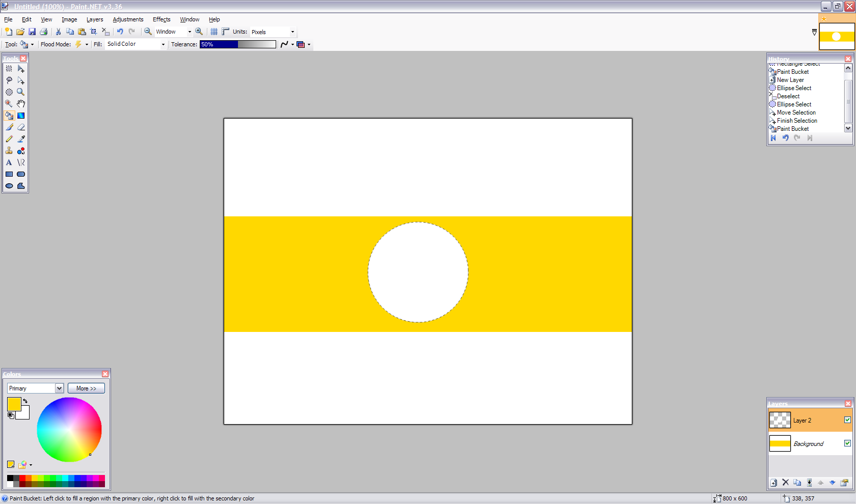
Task: Open the Units dropdown
Action: pyautogui.click(x=292, y=32)
